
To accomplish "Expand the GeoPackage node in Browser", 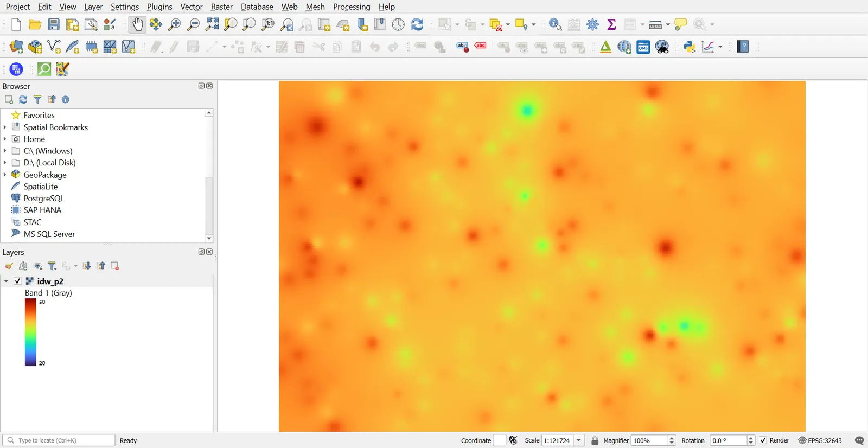I will (5, 175).
